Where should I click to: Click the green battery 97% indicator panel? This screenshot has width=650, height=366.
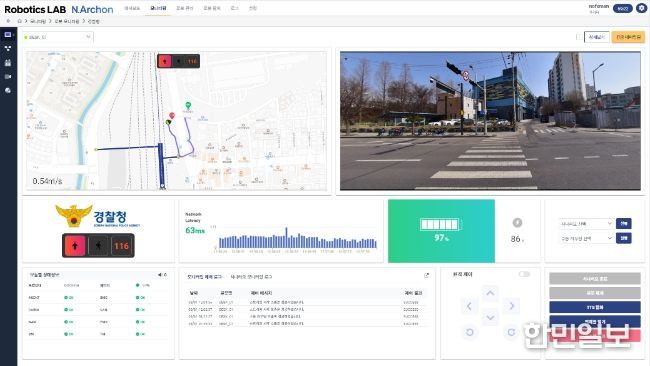(x=441, y=231)
